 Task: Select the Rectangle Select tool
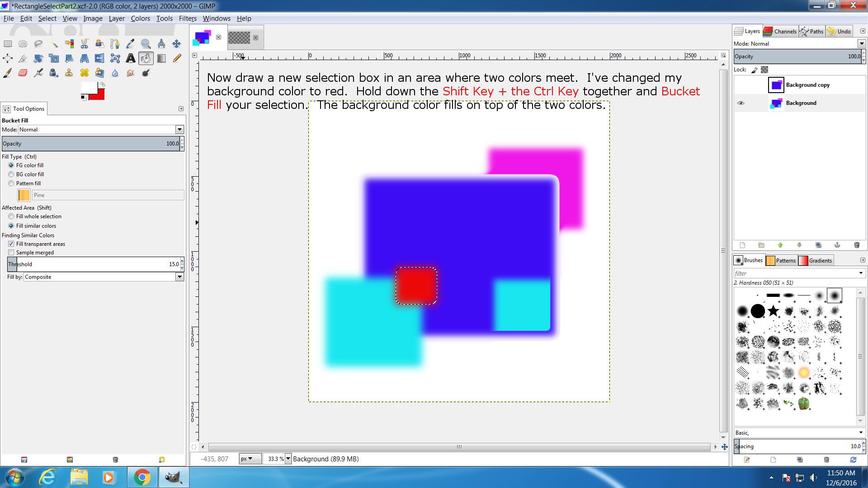click(x=8, y=44)
